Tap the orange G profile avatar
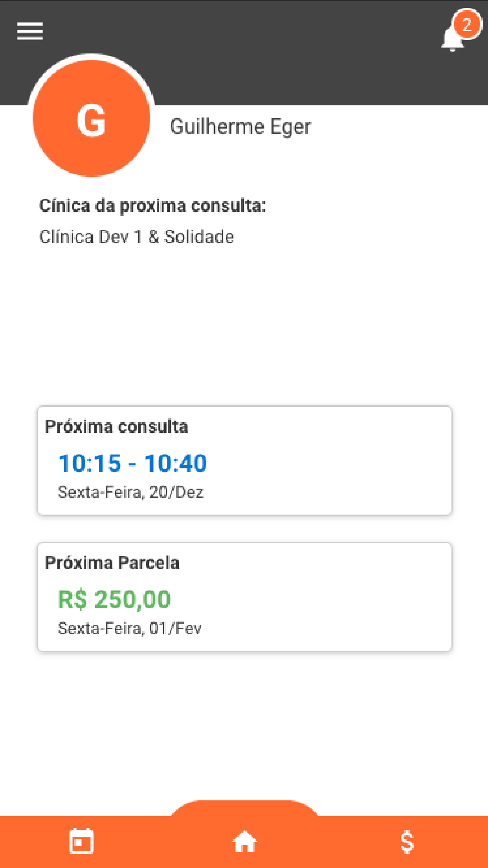 coord(91,117)
